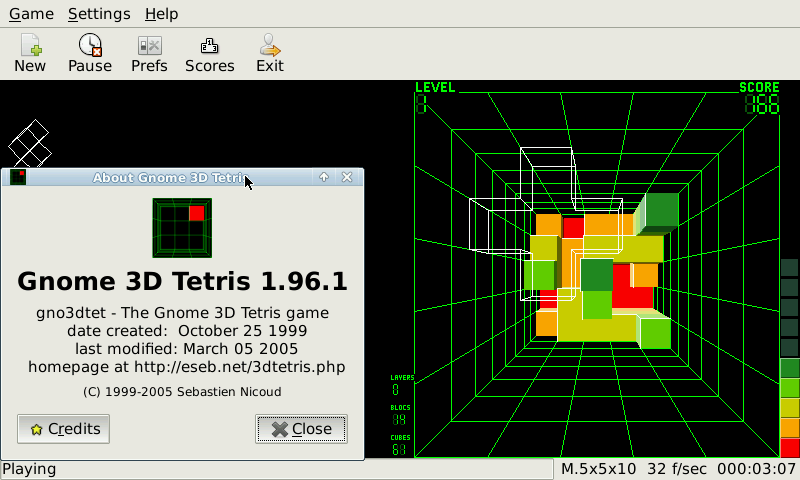Click the 32 f/sec frame rate readout
This screenshot has height=480, width=800.
click(677, 469)
